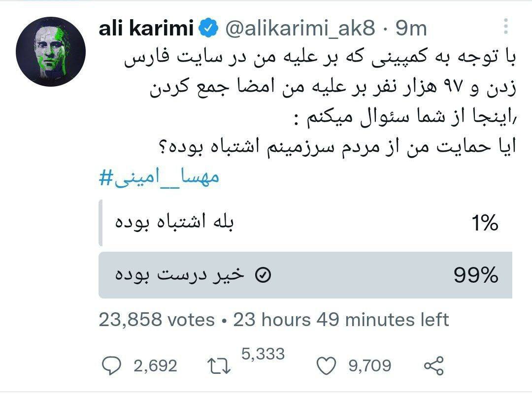The width and height of the screenshot is (532, 397).
Task: Click the 9m timestamp
Action: click(x=411, y=29)
